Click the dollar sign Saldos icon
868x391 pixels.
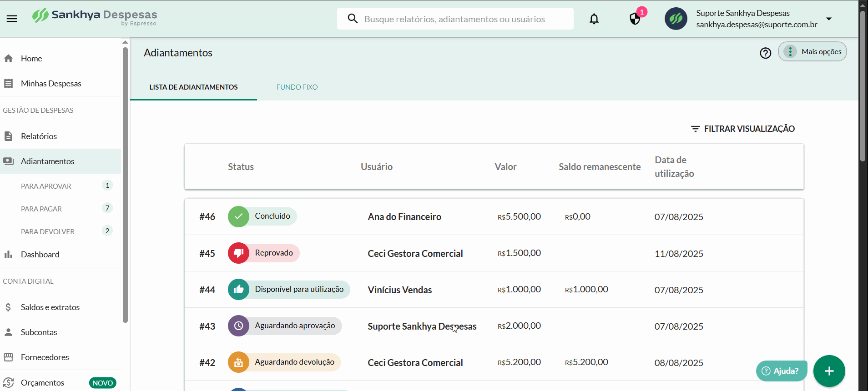[x=8, y=307]
